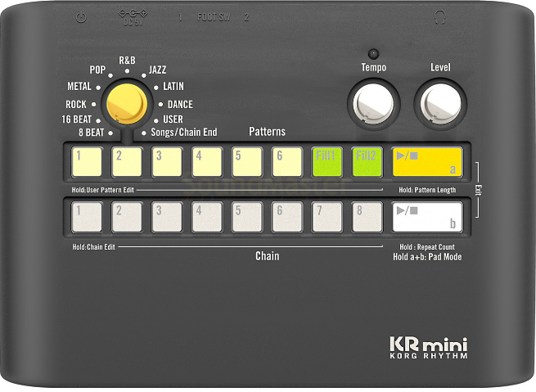Select Chain pad 7
This screenshot has height=392, width=536.
(x=327, y=217)
